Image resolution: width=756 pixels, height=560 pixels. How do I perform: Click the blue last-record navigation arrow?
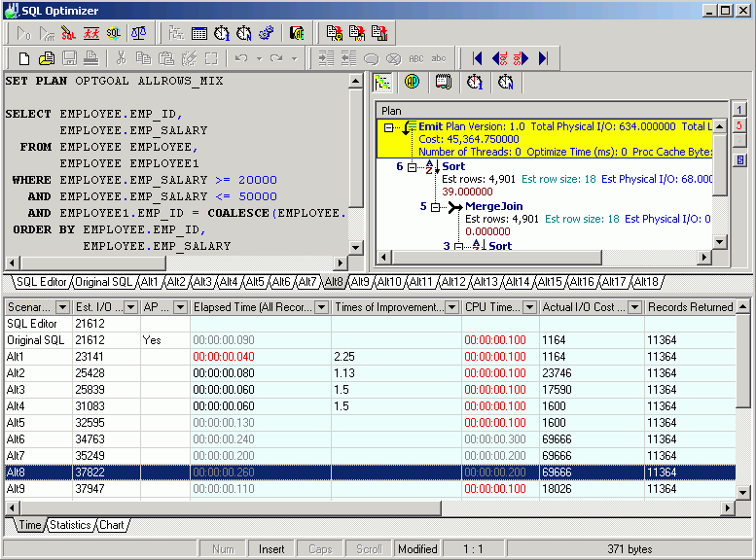tap(543, 58)
